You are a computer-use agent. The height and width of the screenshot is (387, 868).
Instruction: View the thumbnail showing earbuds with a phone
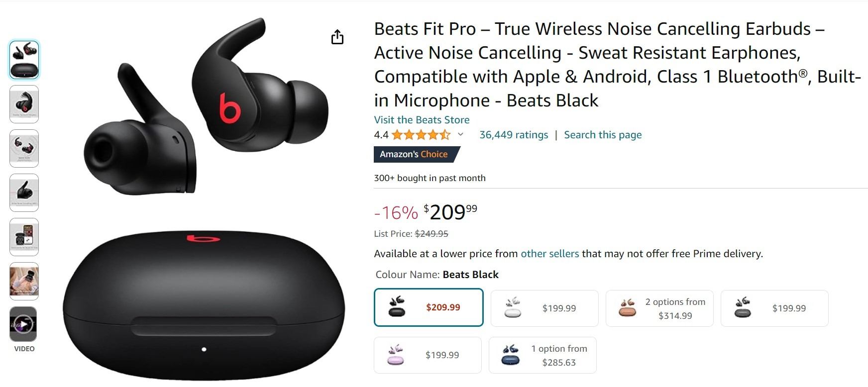pyautogui.click(x=24, y=237)
